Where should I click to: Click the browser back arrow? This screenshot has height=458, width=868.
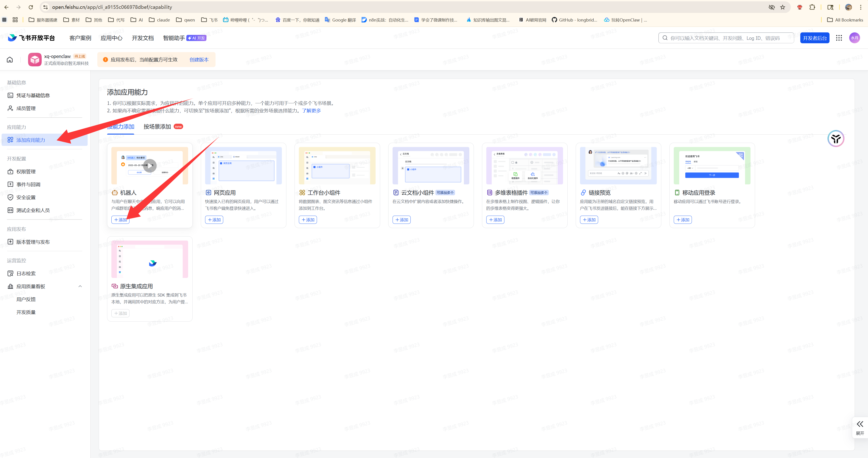pos(6,7)
